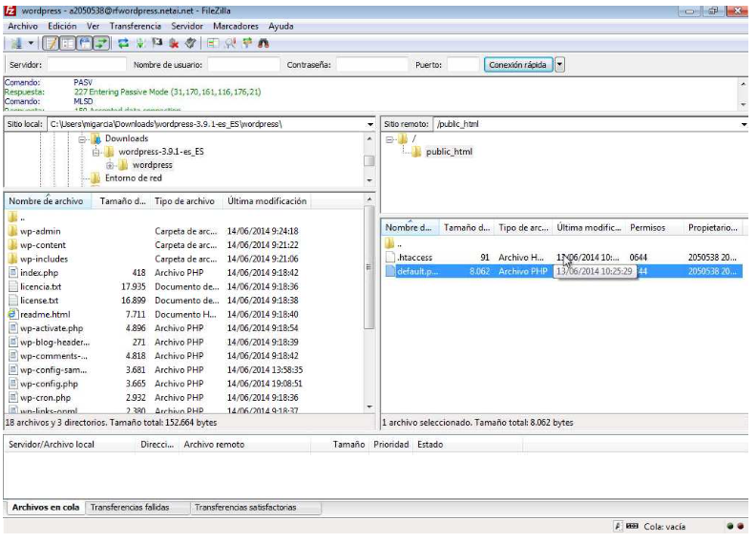Open the Site Manager icon
756x543 pixels.
pyautogui.click(x=16, y=43)
